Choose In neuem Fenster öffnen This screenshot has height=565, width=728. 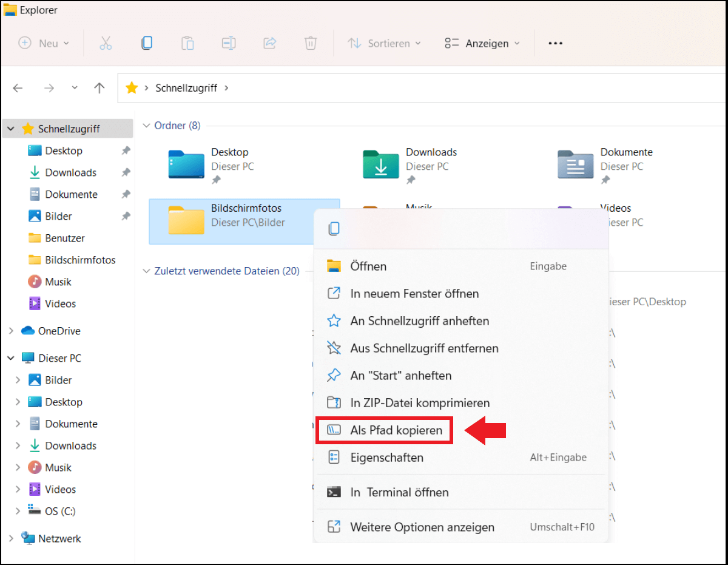tap(460, 293)
